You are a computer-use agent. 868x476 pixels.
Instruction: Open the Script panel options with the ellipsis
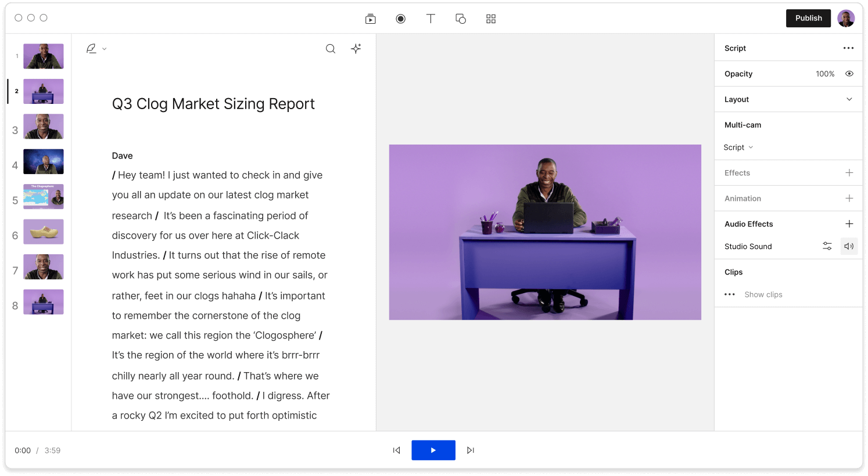point(848,48)
